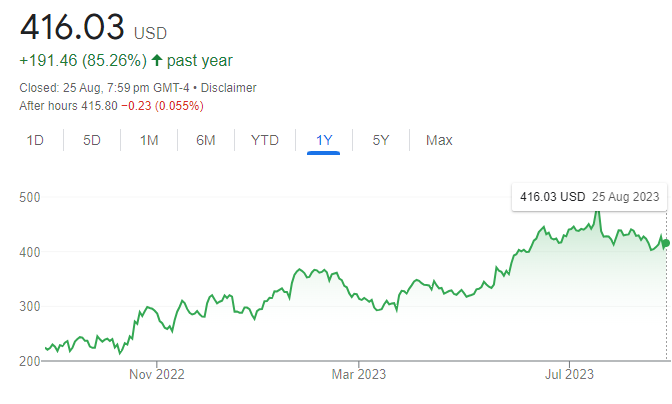Open the 6M chart range
Image resolution: width=672 pixels, height=404 pixels.
206,140
